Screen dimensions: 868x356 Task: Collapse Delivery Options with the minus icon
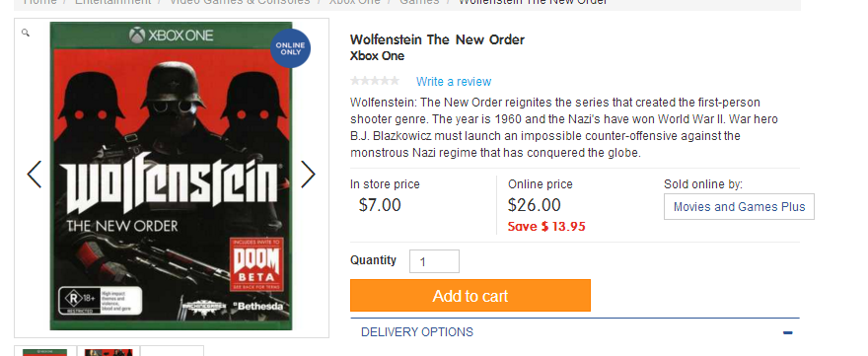pos(788,332)
